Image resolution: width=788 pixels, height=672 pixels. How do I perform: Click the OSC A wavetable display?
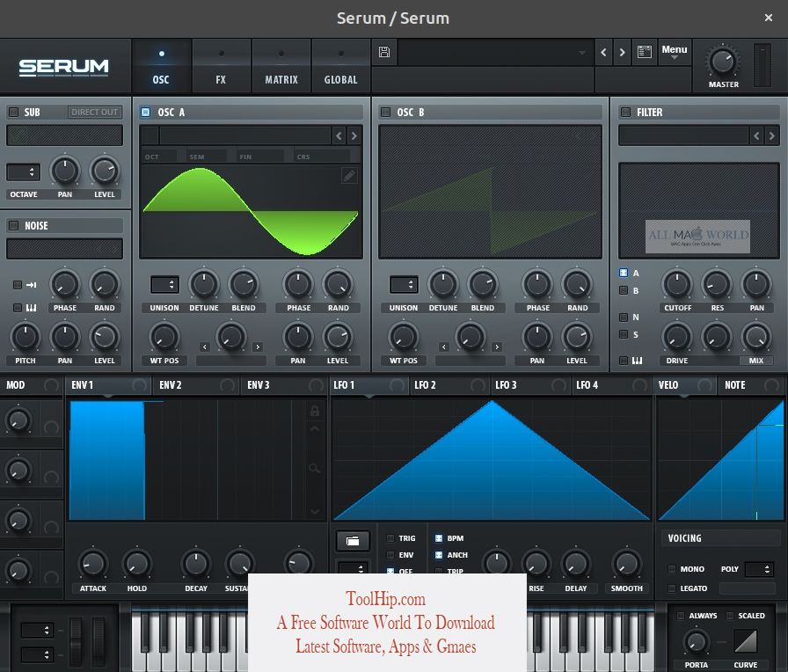(251, 211)
